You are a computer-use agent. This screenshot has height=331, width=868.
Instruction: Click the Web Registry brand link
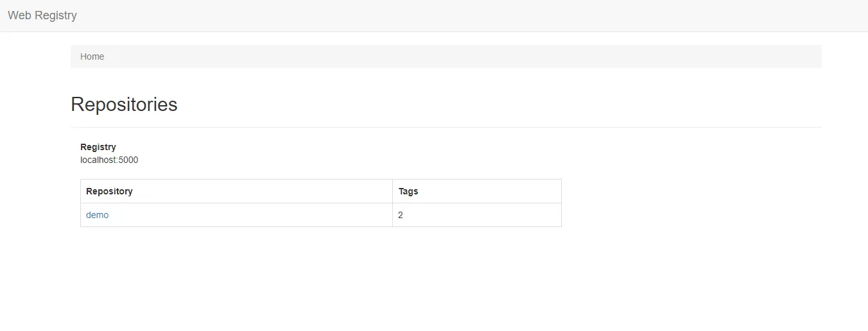(42, 15)
